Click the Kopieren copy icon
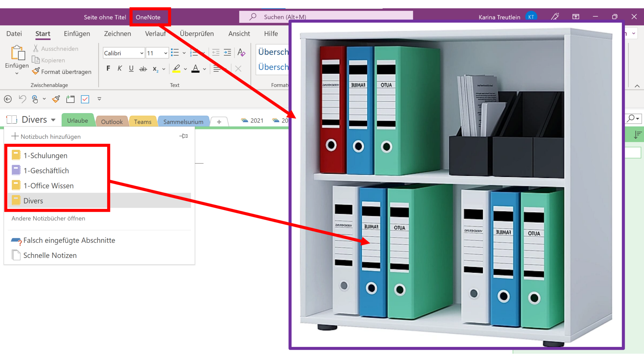644x362 pixels. (x=36, y=60)
